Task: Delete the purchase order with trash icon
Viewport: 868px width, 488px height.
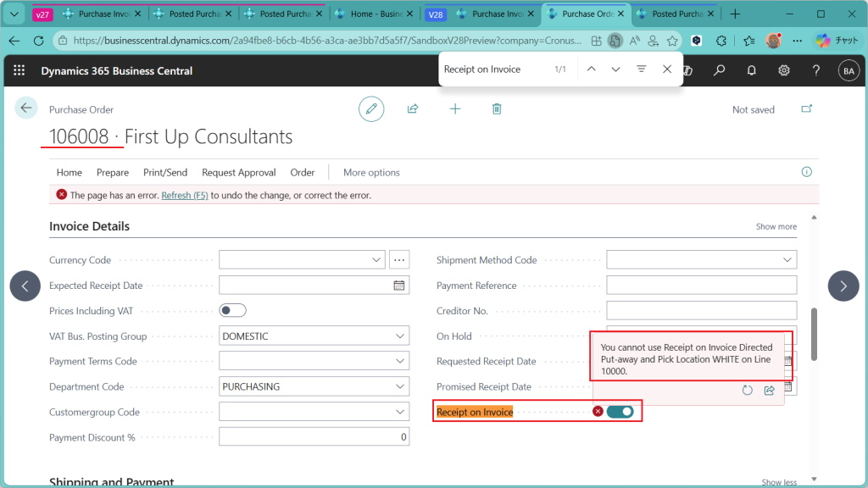Action: [x=497, y=108]
